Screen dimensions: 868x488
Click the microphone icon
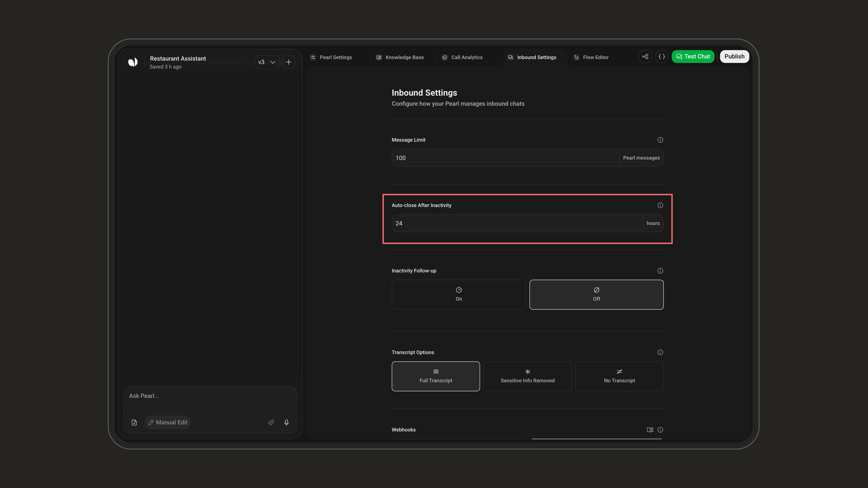coord(286,422)
